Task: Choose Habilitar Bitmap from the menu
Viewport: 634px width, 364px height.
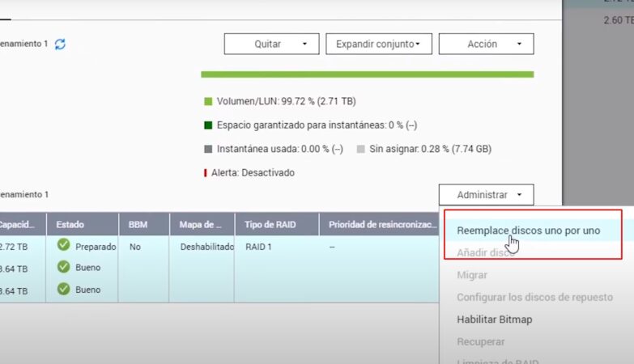Action: click(494, 320)
